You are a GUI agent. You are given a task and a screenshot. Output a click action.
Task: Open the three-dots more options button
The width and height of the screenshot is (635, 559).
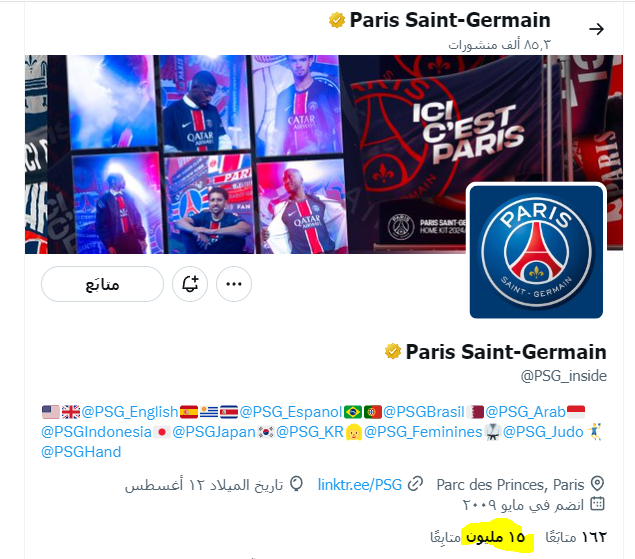pos(234,284)
